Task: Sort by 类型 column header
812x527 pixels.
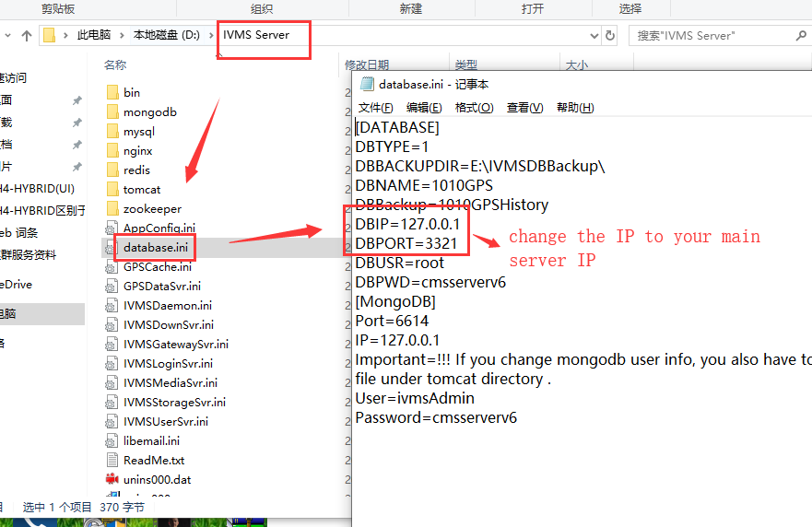Action: coord(465,64)
